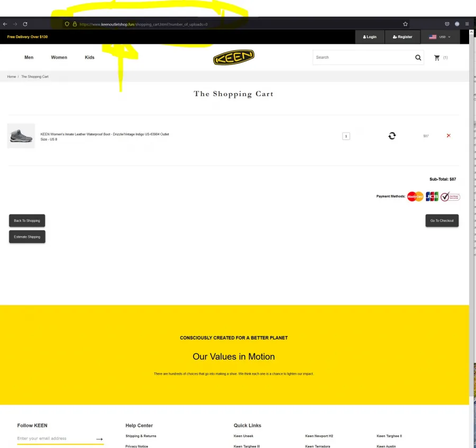Screen dimensions: 476x448
Task: Open the shield tracking protection icon
Action: tap(67, 24)
